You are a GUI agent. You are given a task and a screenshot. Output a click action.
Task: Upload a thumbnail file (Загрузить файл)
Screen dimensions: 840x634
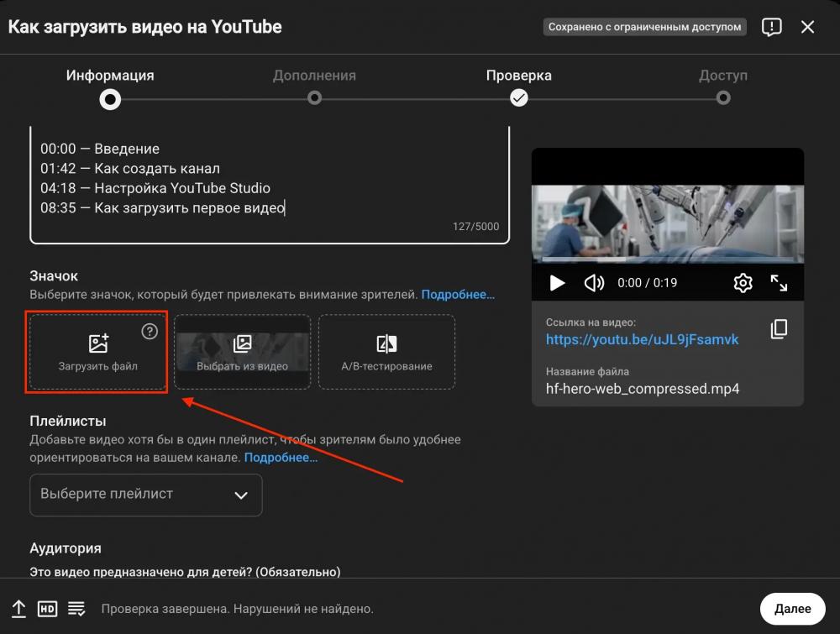[97, 352]
